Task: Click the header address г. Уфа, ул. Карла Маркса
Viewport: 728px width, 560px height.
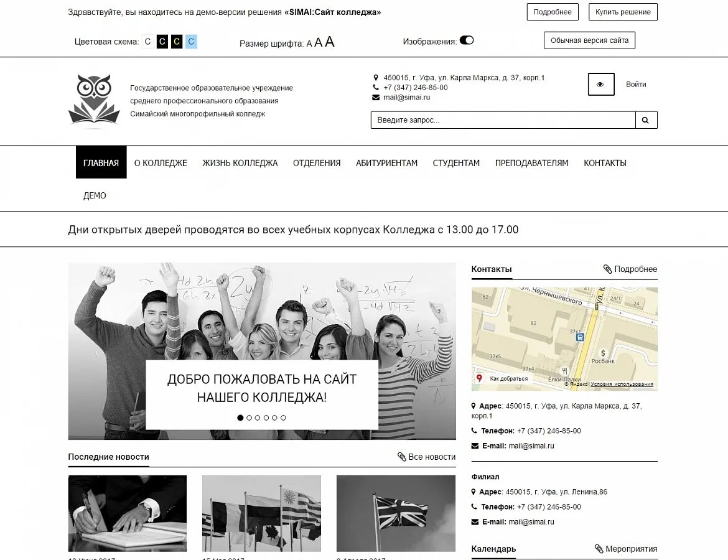Action: click(x=464, y=78)
